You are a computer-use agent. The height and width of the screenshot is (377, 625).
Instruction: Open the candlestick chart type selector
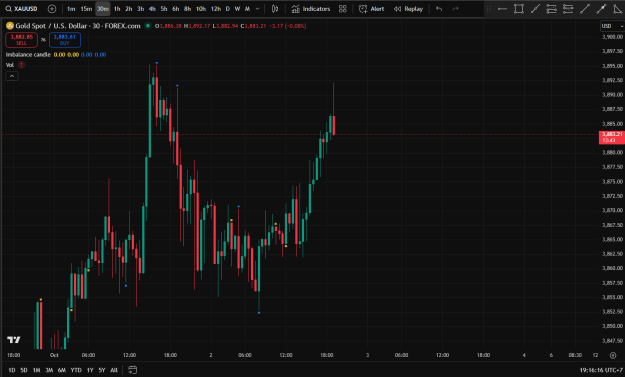click(x=275, y=9)
